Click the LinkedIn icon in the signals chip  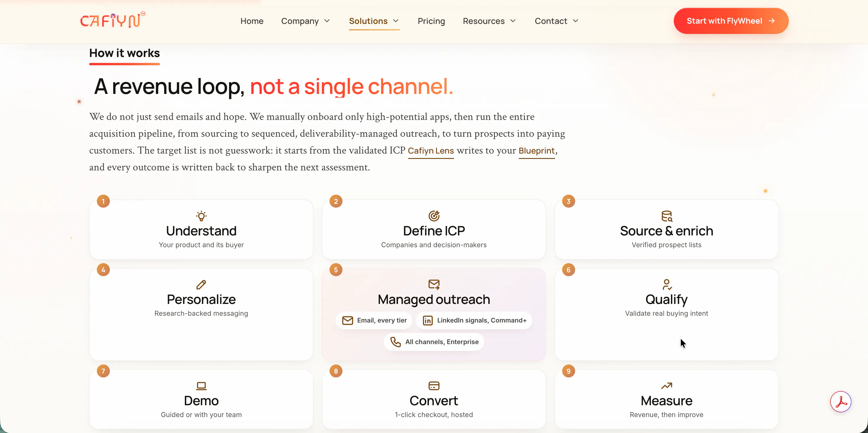coord(428,320)
